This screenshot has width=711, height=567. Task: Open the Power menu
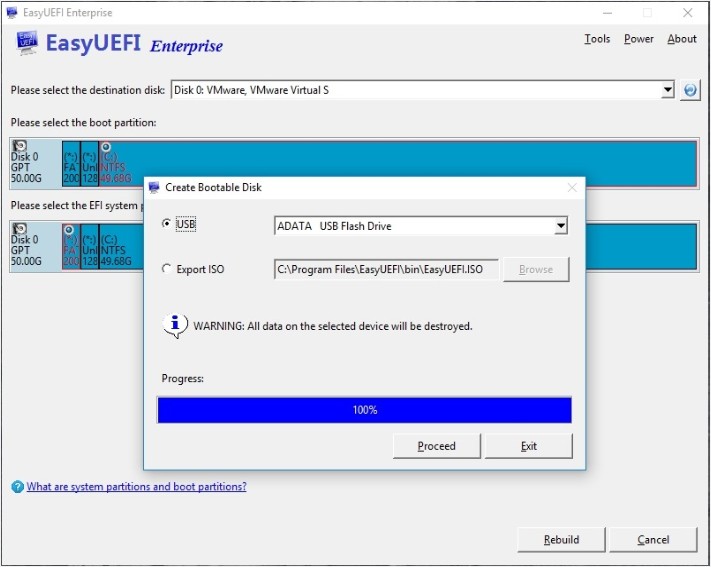coord(638,39)
